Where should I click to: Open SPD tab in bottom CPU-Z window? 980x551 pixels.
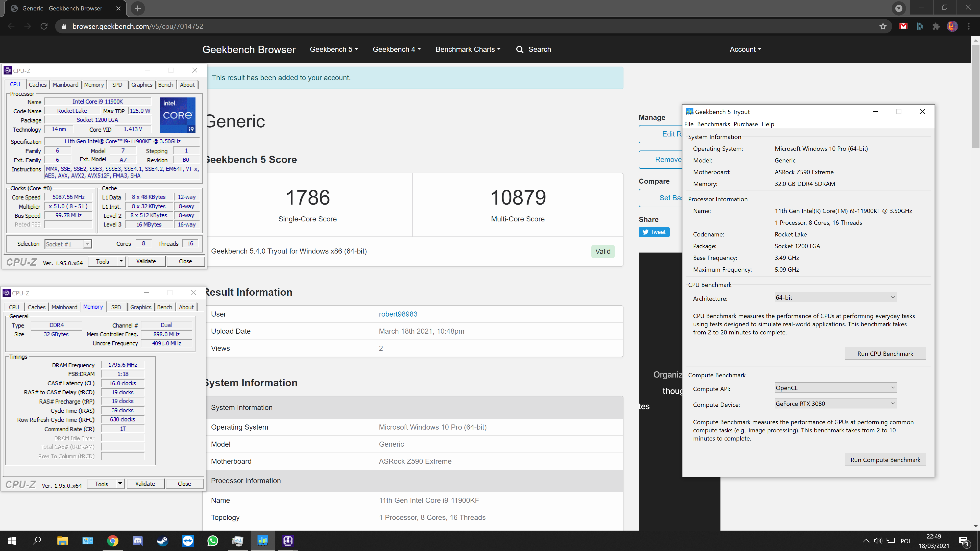pos(116,307)
